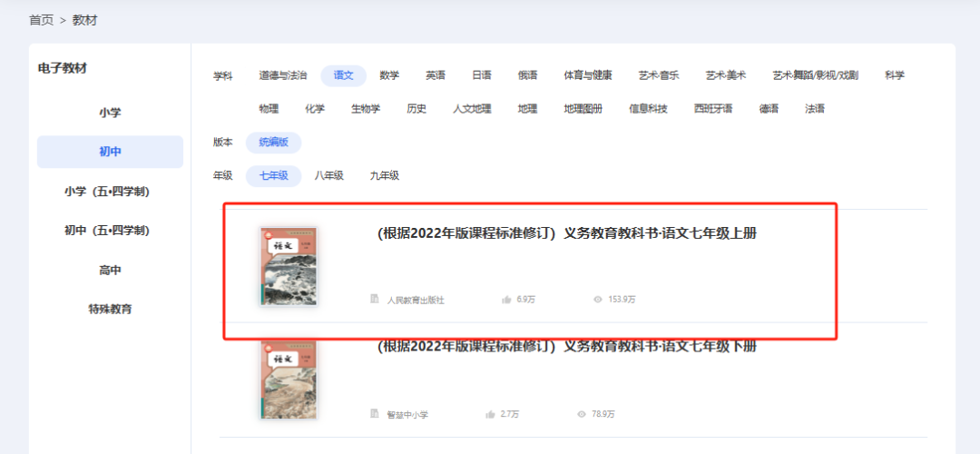Viewport: 980px width, 454px height.
Task: Choose grade 九年级
Action: (385, 176)
